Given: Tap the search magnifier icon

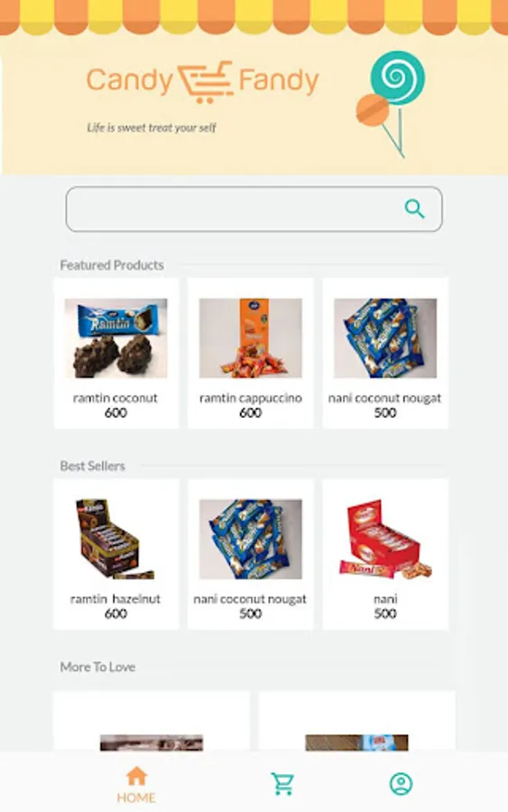Looking at the screenshot, I should click(x=414, y=208).
